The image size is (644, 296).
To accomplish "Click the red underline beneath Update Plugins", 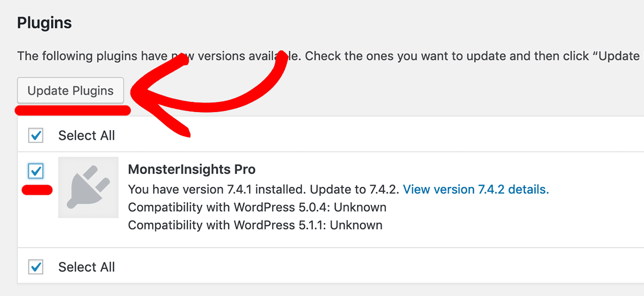I will pyautogui.click(x=72, y=111).
